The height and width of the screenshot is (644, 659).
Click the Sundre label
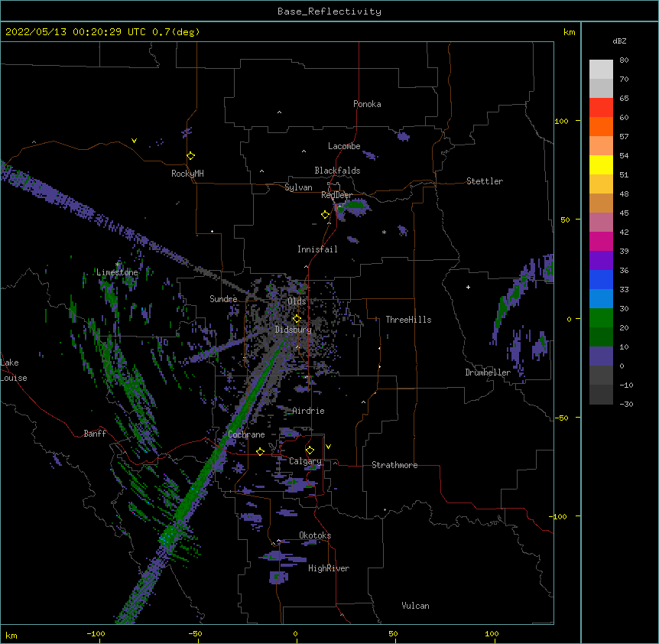223,299
